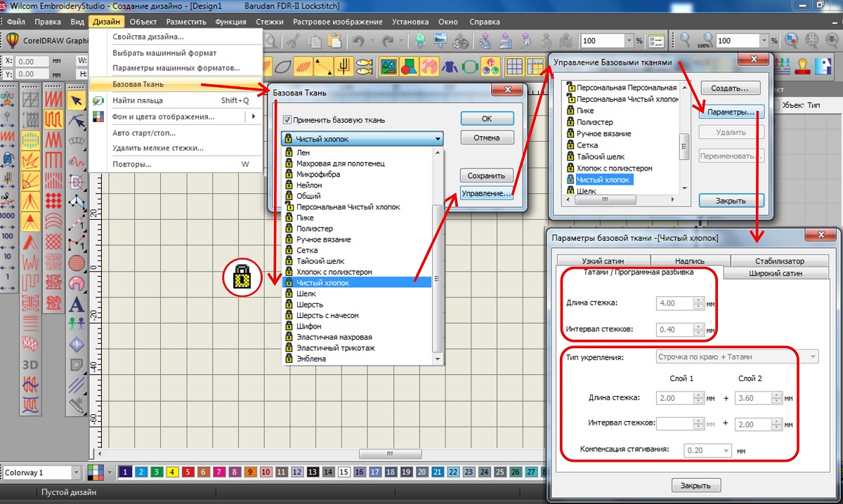The width and height of the screenshot is (843, 504).
Task: Click the Undo arrow in toolbar
Action: click(359, 41)
